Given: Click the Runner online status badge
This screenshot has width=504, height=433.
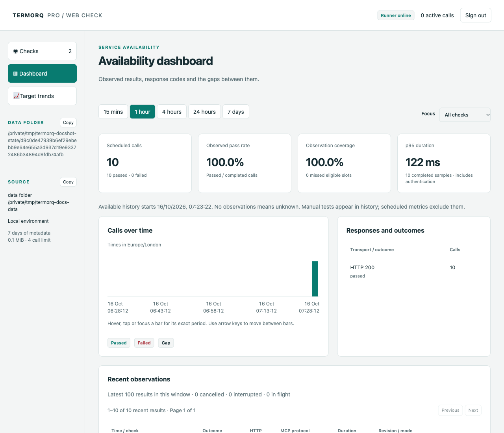Looking at the screenshot, I should [x=396, y=15].
